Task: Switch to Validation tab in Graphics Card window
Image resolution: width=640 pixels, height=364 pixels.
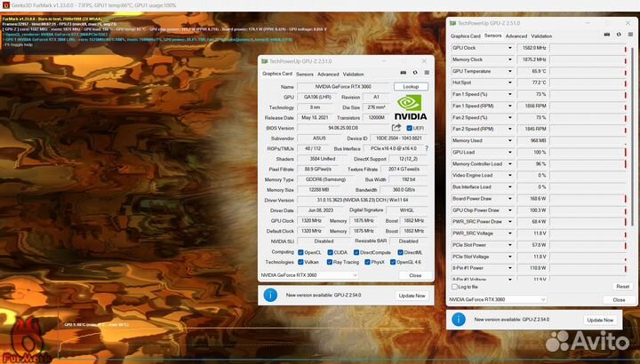Action: tap(353, 75)
